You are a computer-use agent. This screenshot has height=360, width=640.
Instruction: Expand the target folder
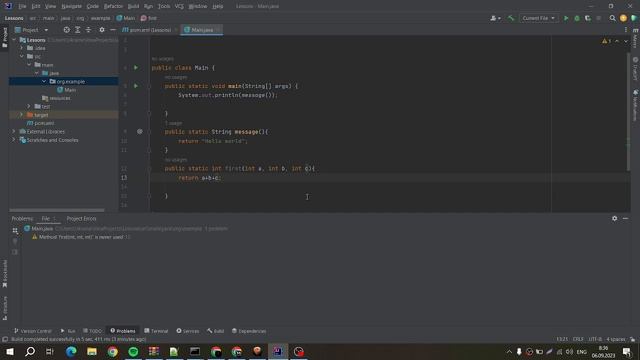point(22,115)
